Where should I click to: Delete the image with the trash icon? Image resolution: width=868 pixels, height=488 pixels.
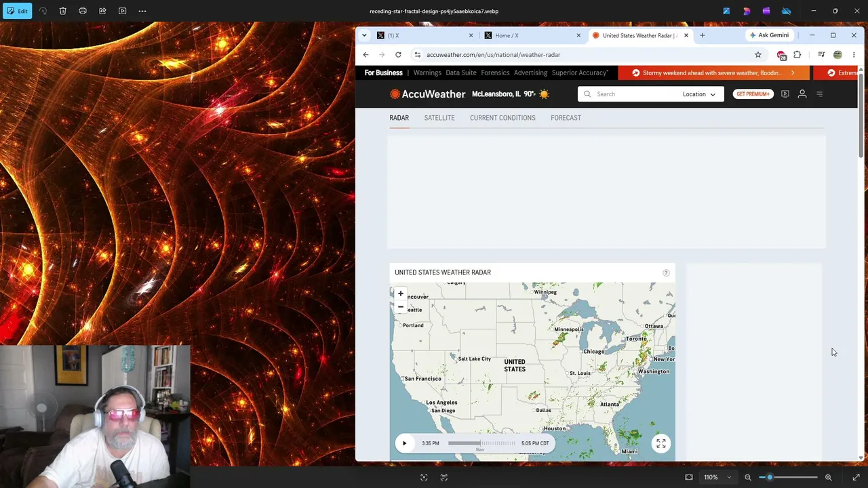coord(62,11)
